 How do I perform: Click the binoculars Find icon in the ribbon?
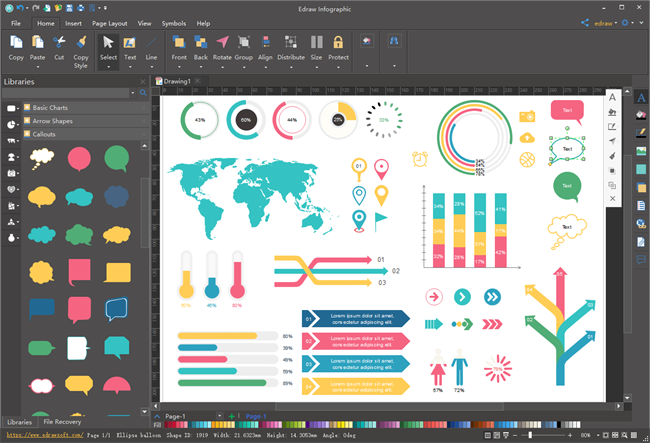pos(394,41)
